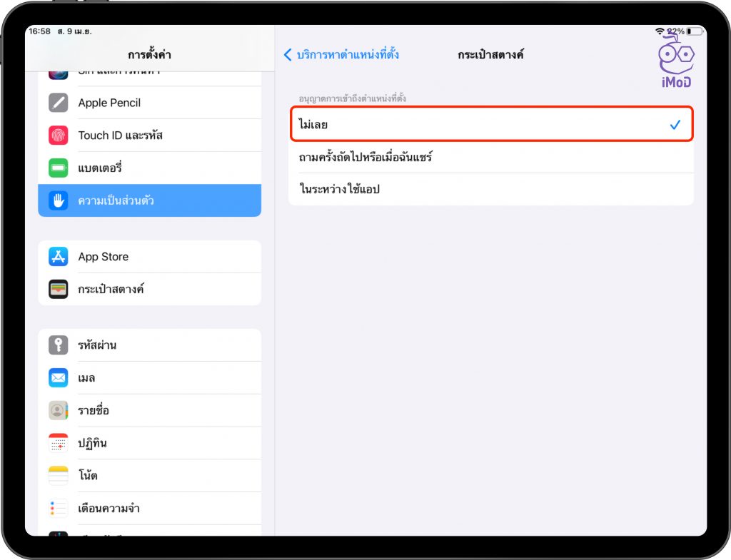Open "เตือนความจำ" reminders settings
Viewport: 731px width, 560px height.
(149, 509)
